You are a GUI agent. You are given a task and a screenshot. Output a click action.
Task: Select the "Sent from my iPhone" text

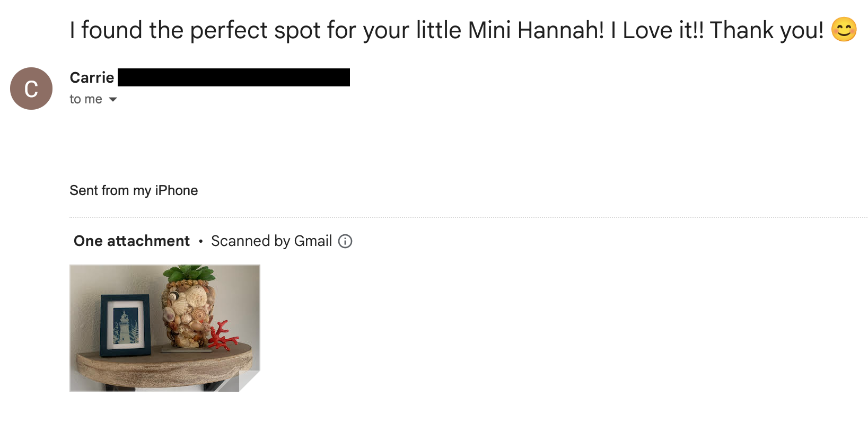pos(134,190)
